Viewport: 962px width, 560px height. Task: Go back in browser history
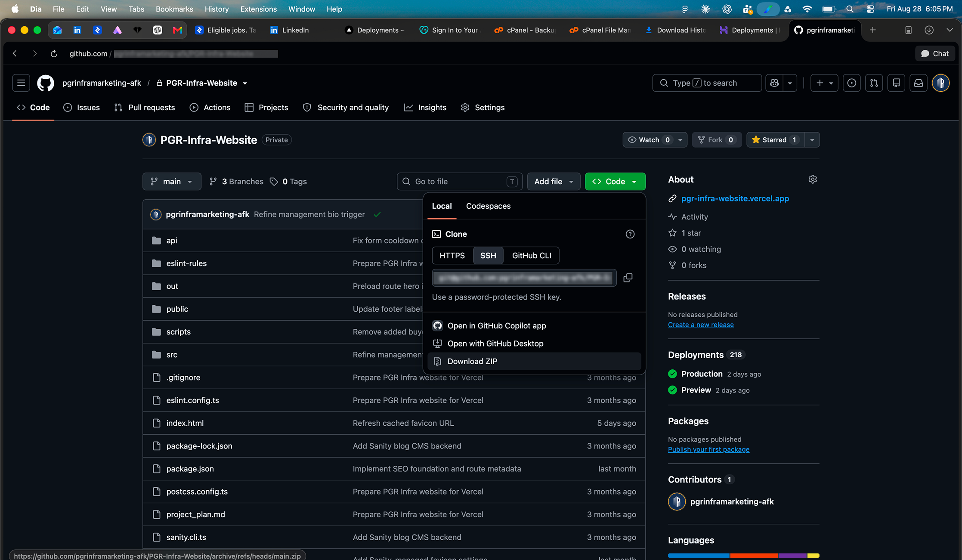(15, 54)
